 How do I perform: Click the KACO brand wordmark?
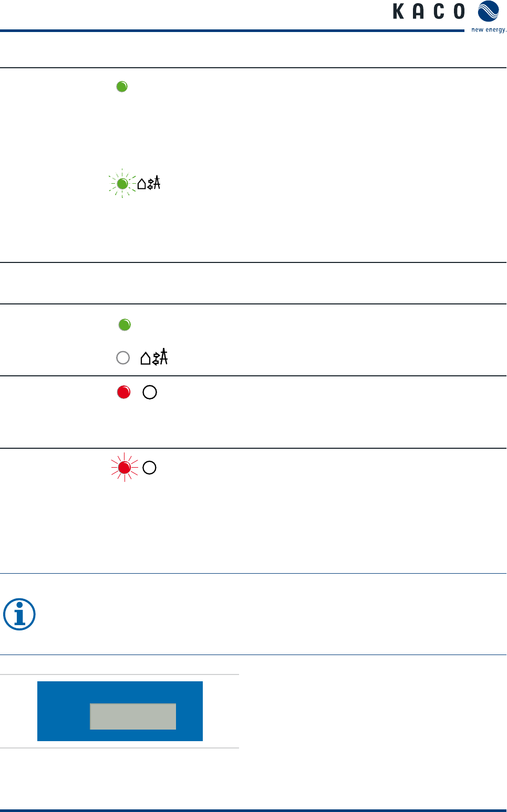click(429, 11)
